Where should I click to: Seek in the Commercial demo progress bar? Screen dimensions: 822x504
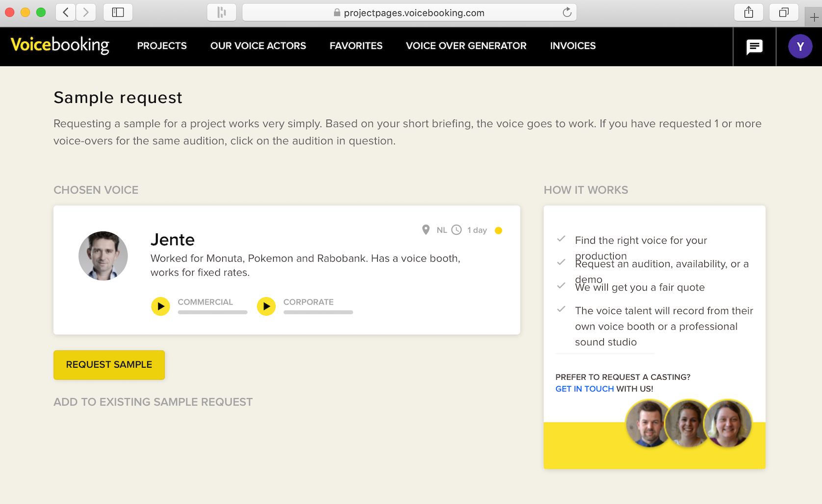[x=212, y=312]
